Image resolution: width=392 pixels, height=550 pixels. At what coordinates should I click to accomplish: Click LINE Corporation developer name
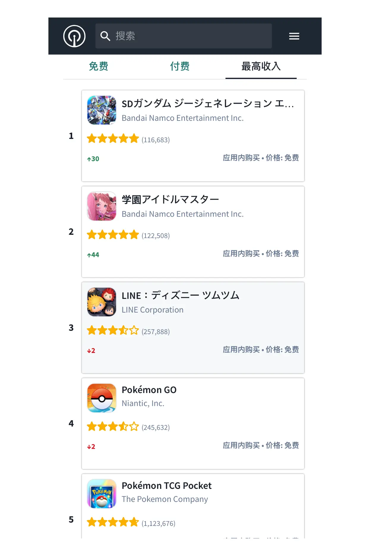[x=153, y=310]
